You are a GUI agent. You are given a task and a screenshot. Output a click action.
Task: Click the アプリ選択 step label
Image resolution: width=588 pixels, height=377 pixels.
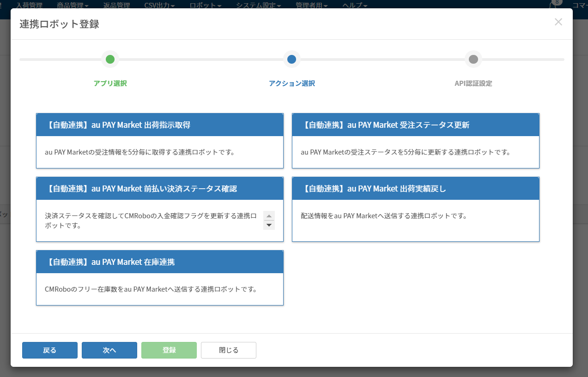(x=110, y=84)
